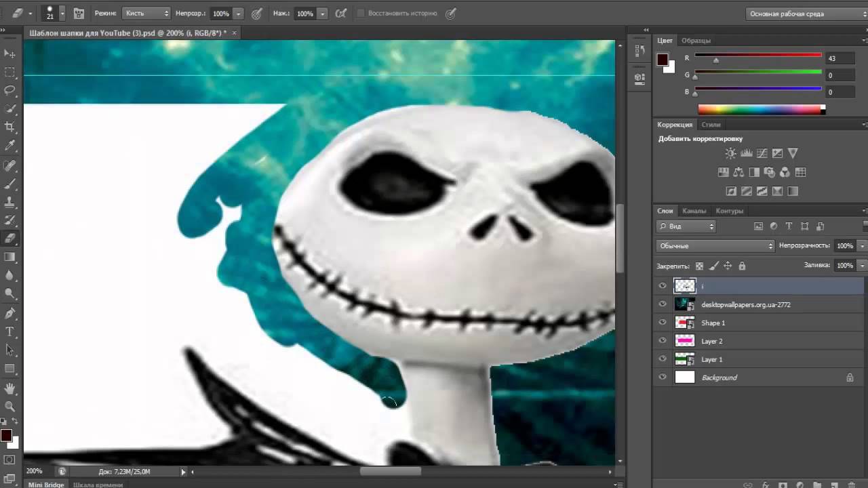Image resolution: width=868 pixels, height=488 pixels.
Task: Open the layer filter type dropdown
Action: (686, 226)
